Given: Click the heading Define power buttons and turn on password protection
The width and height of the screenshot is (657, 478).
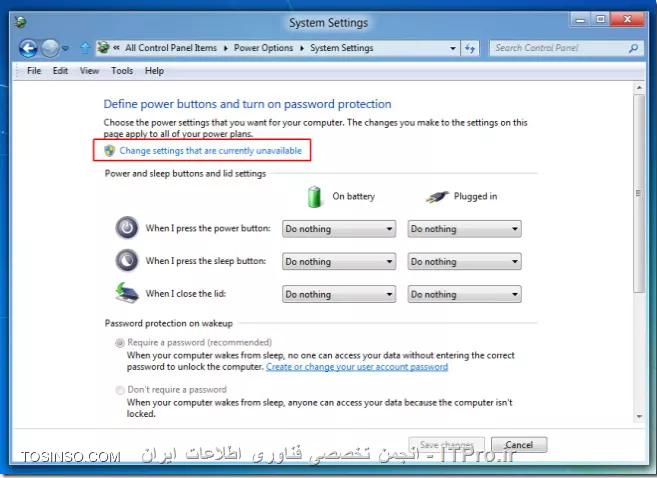Looking at the screenshot, I should [x=247, y=104].
